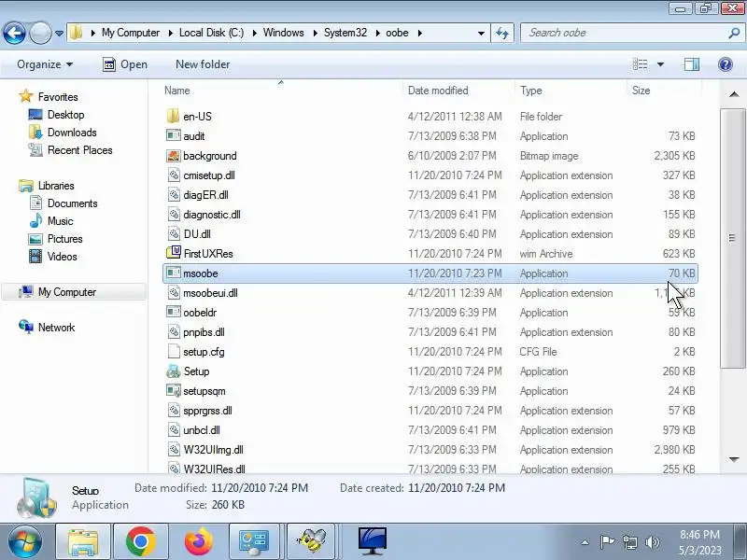Image resolution: width=747 pixels, height=560 pixels.
Task: Expand the My Computer breadcrumb arrow
Action: 171,33
